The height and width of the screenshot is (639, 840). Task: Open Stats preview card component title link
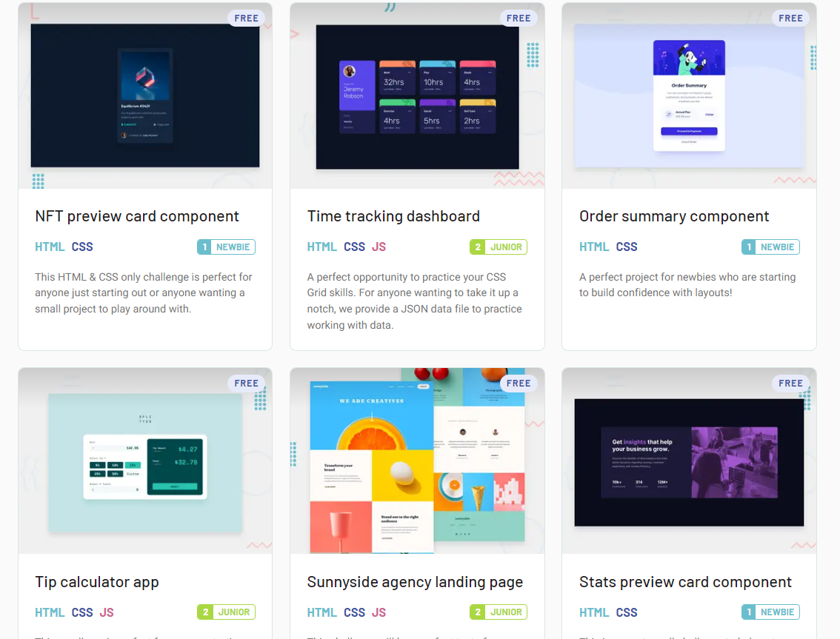(x=685, y=582)
